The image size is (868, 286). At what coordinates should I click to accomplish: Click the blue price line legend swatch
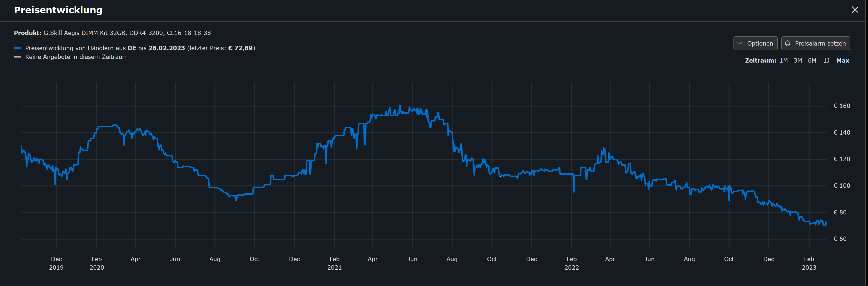[17, 48]
